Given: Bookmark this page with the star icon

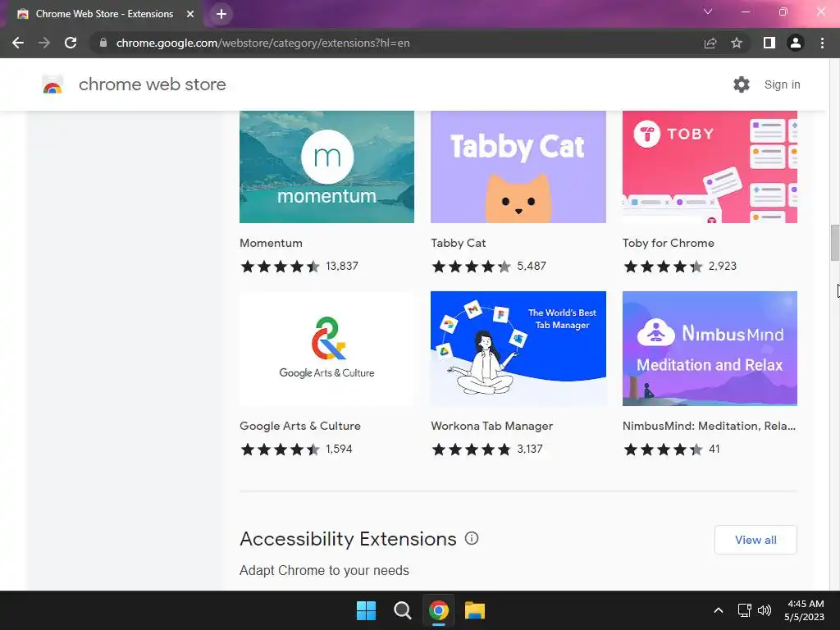Looking at the screenshot, I should pyautogui.click(x=737, y=43).
